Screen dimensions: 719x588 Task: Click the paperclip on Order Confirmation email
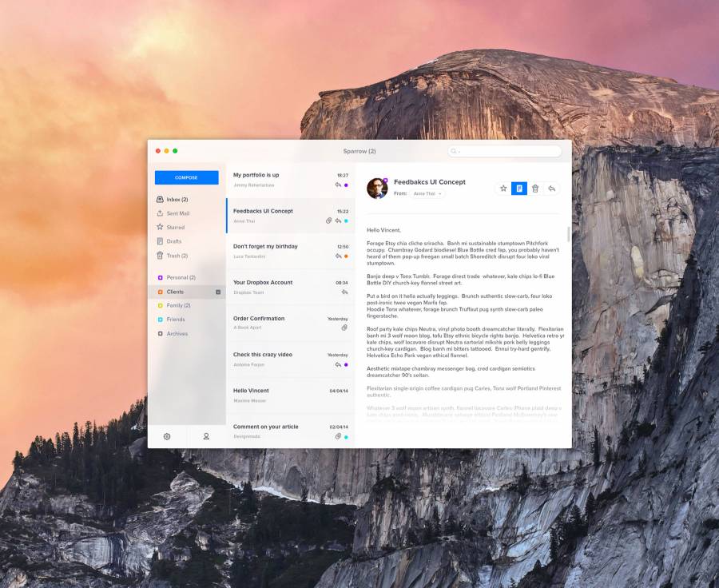[x=344, y=328]
